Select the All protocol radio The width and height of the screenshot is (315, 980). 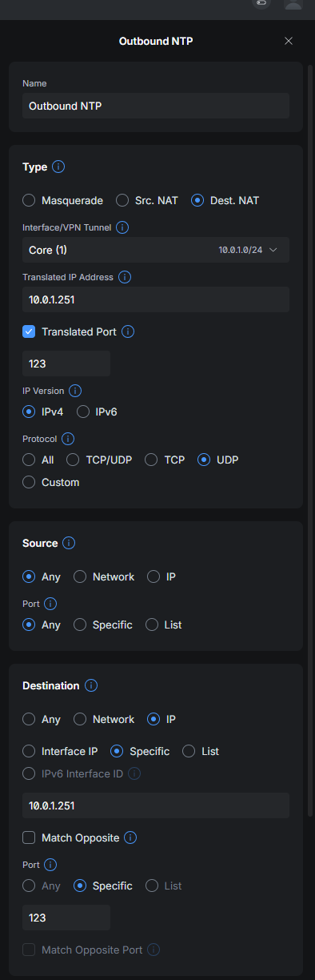(x=29, y=460)
